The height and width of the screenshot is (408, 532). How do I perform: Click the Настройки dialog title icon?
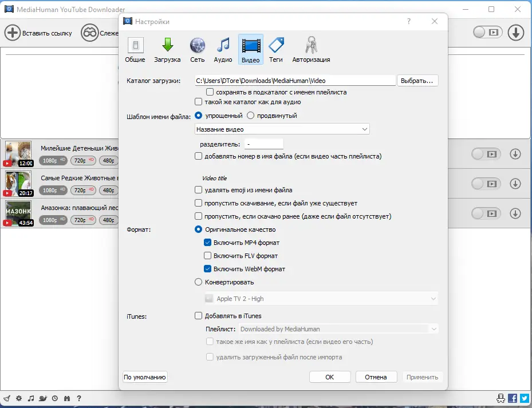[x=128, y=21]
